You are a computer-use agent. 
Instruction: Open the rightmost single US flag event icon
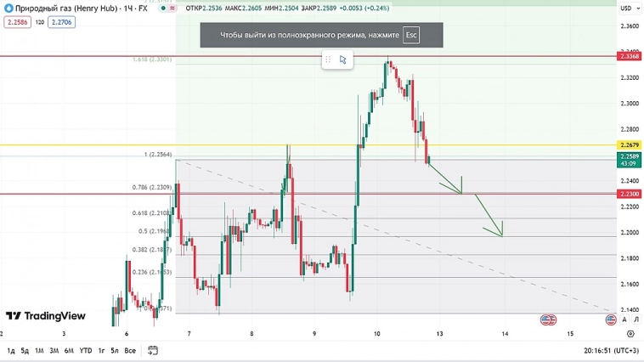coord(611,320)
